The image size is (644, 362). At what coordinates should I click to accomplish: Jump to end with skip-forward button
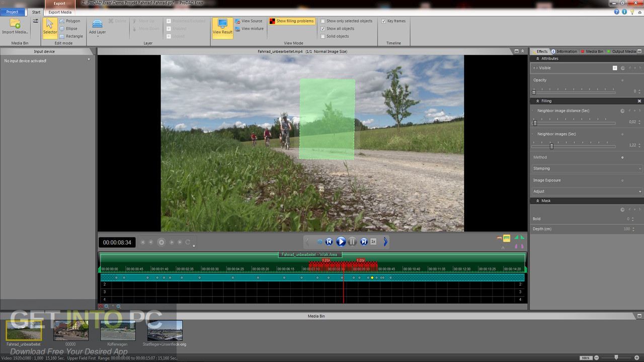point(364,242)
